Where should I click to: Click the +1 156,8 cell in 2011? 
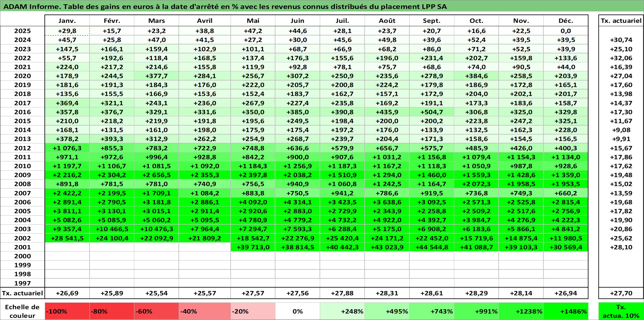pyautogui.click(x=432, y=157)
